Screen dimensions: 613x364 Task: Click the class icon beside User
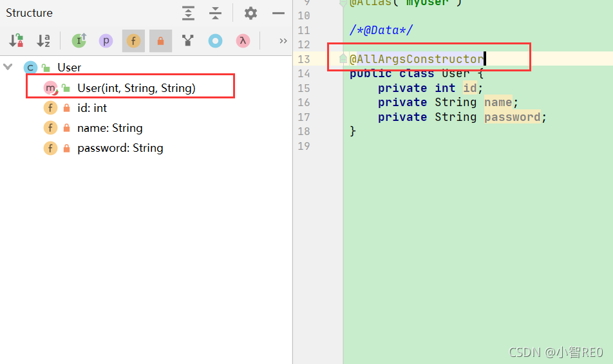point(30,67)
